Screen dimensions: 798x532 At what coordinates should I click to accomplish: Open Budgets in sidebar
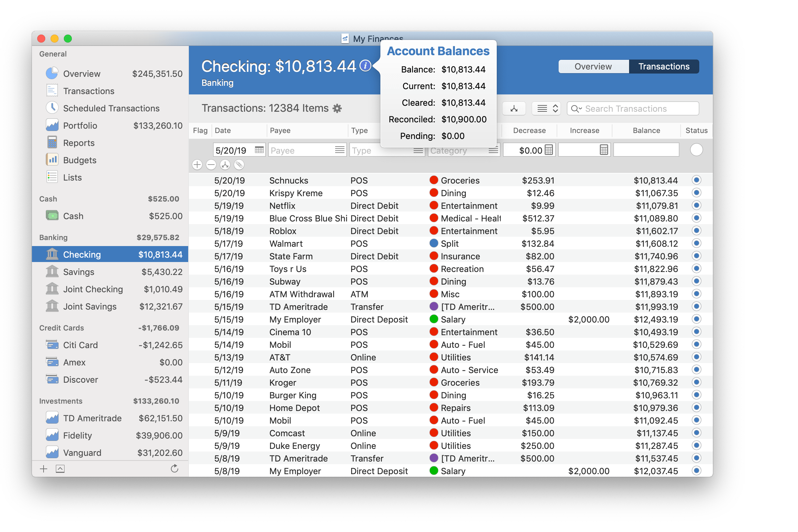(x=110, y=160)
